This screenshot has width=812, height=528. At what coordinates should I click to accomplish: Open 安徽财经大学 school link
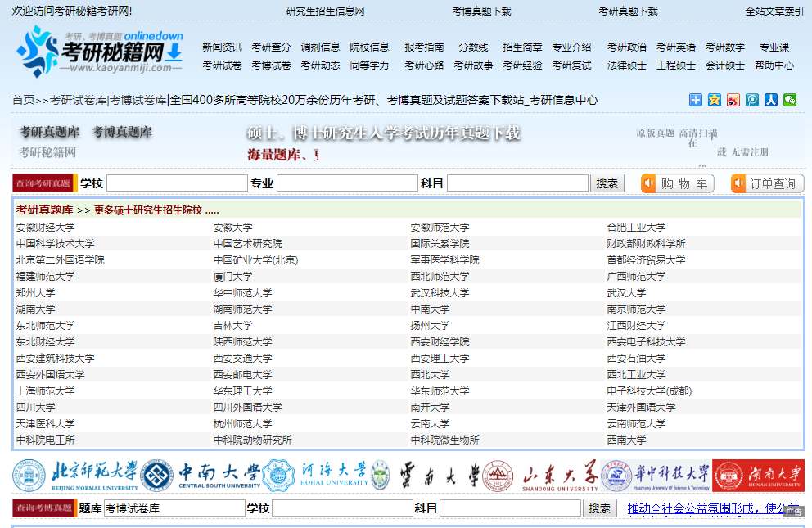tap(46, 228)
